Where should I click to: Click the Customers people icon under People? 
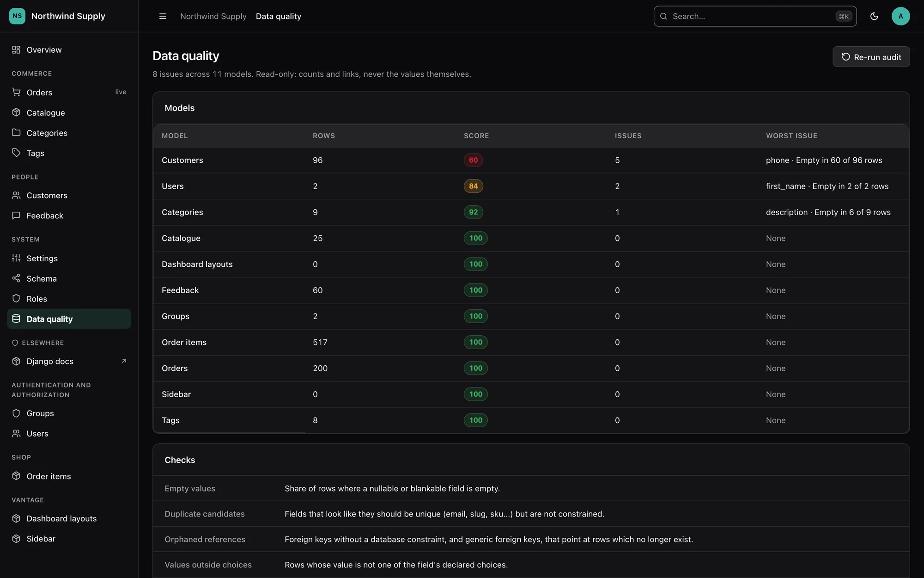(x=16, y=195)
